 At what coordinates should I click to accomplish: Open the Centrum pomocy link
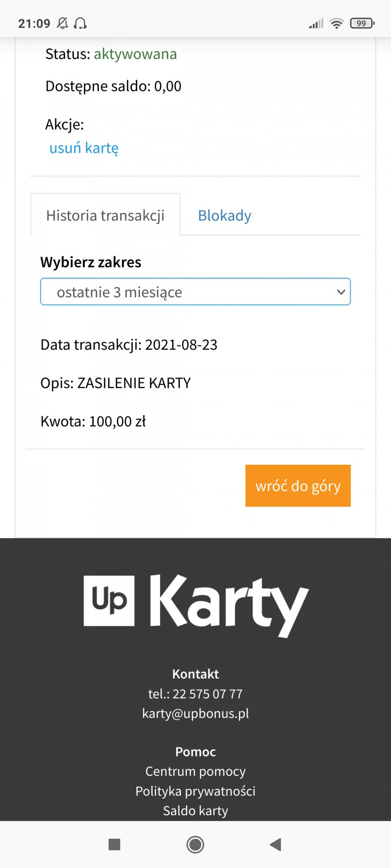pyautogui.click(x=195, y=772)
